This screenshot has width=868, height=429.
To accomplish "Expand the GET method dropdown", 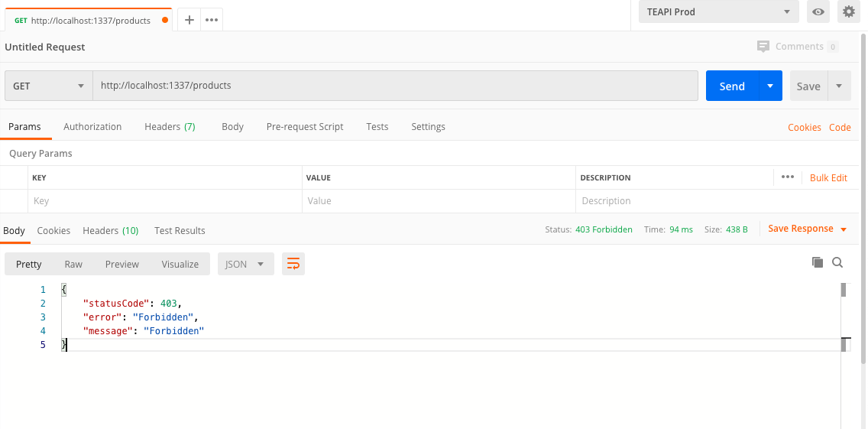I will point(48,86).
